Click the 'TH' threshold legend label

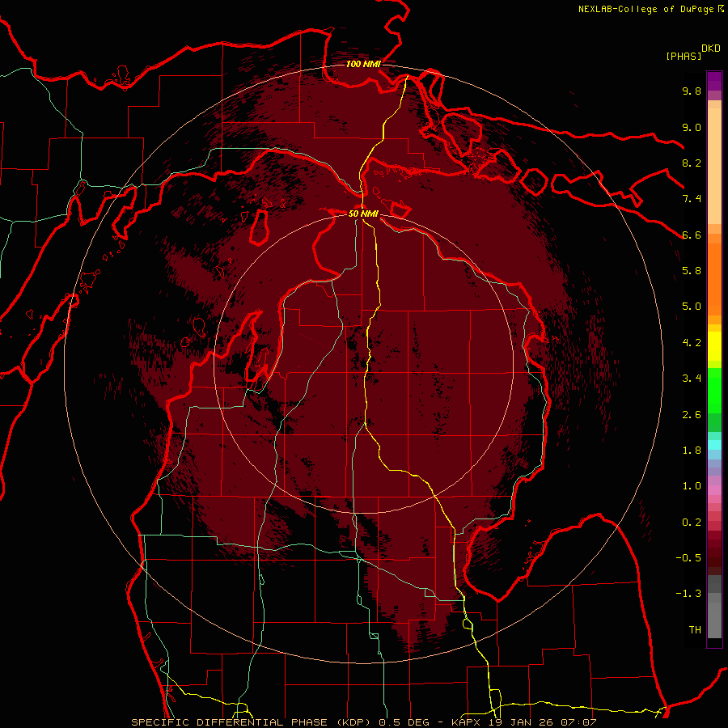(x=695, y=630)
